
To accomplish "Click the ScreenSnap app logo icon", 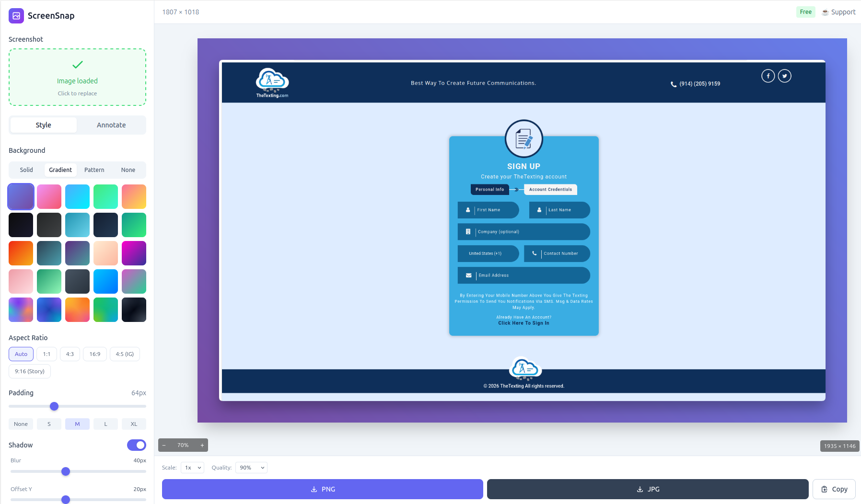I will tap(16, 15).
